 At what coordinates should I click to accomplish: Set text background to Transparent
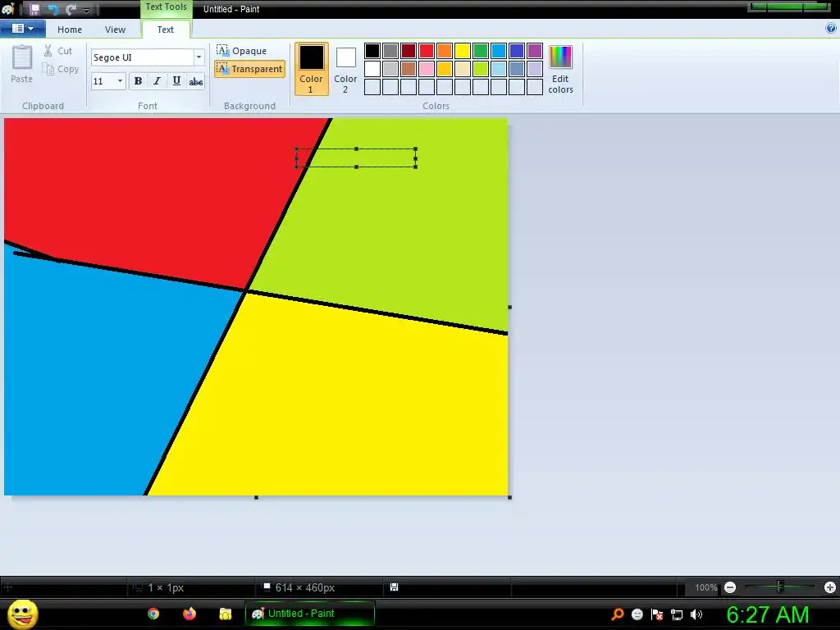(249, 69)
